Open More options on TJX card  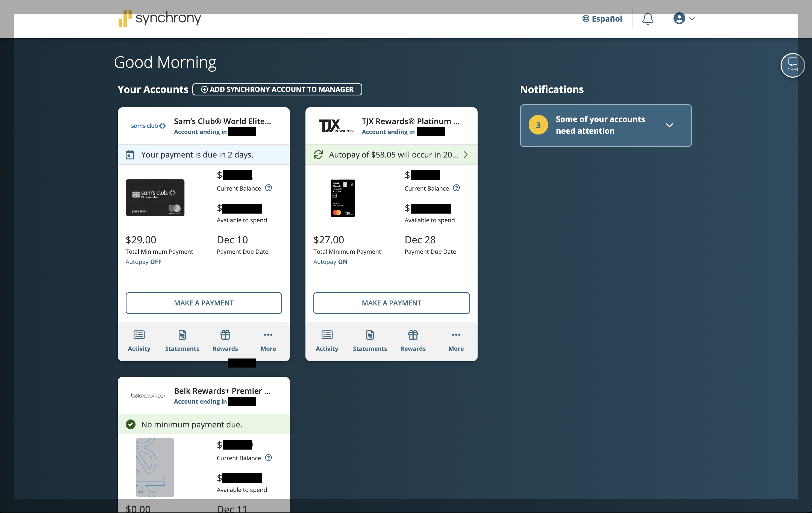[456, 341]
